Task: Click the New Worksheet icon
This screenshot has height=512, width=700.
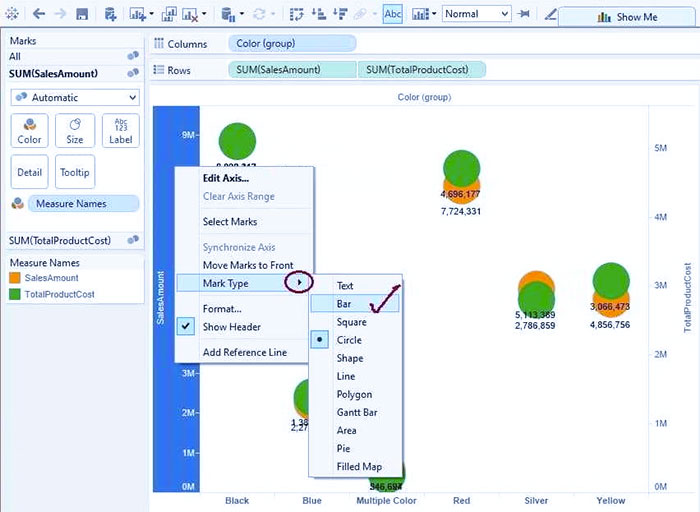Action: point(138,14)
